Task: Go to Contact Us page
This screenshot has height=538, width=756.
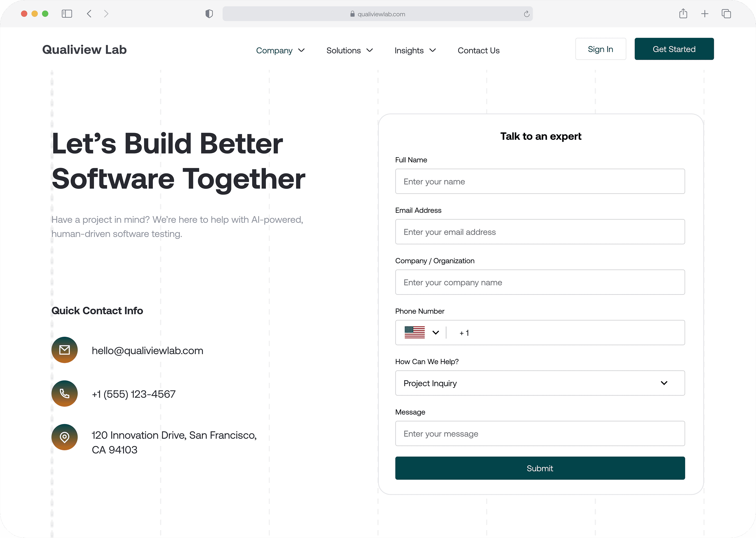Action: point(478,50)
